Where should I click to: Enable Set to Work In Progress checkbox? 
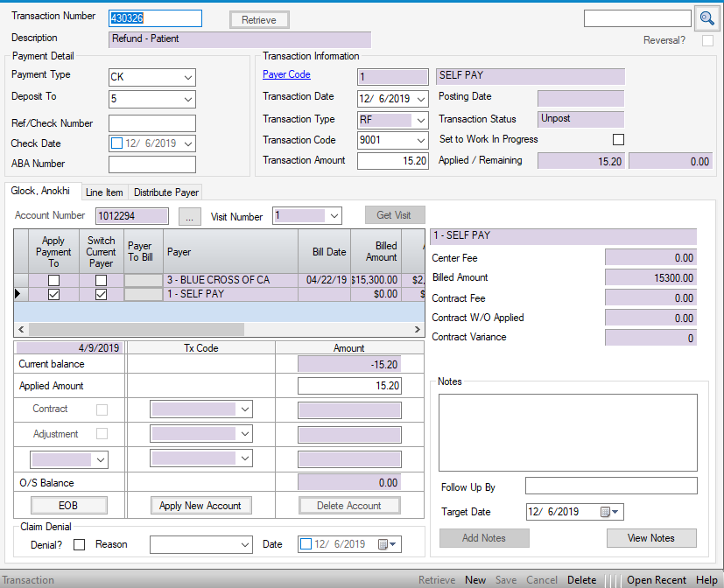(x=619, y=139)
